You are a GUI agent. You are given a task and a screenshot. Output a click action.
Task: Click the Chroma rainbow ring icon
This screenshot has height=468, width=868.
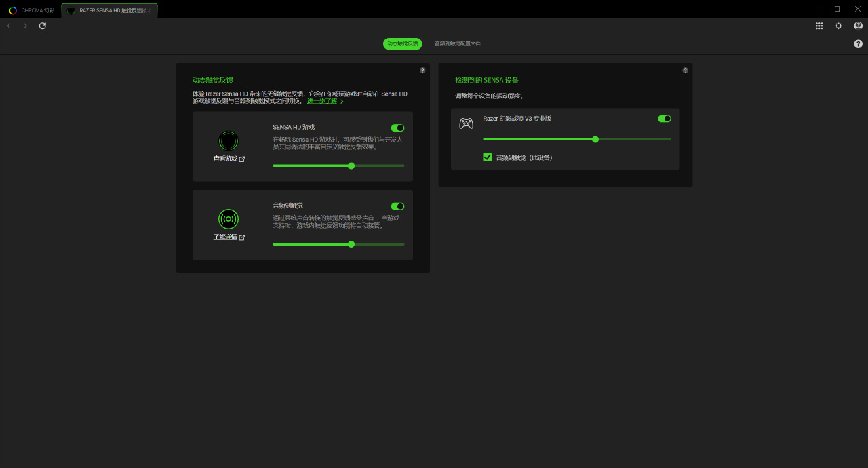[x=13, y=10]
